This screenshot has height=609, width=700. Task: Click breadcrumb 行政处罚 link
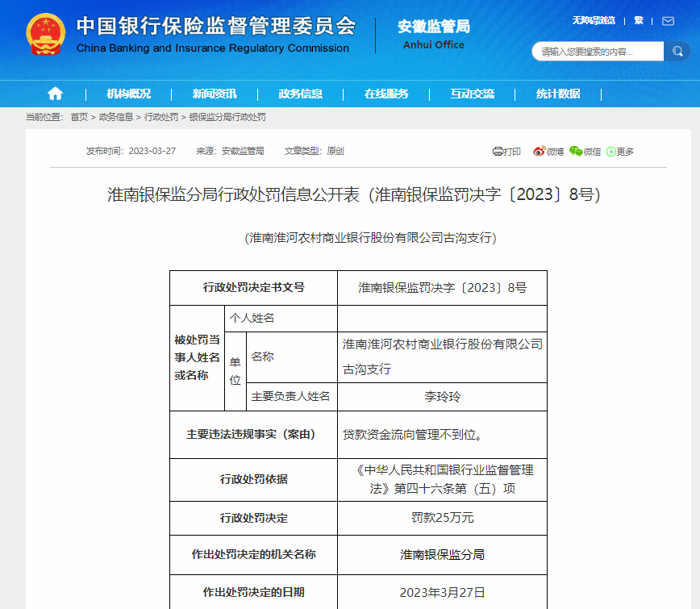pos(161,117)
